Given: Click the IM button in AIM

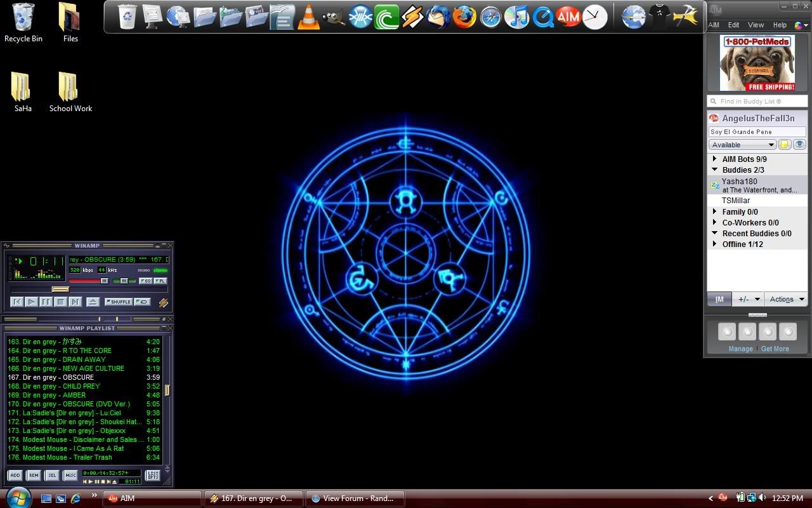Looking at the screenshot, I should [x=719, y=299].
